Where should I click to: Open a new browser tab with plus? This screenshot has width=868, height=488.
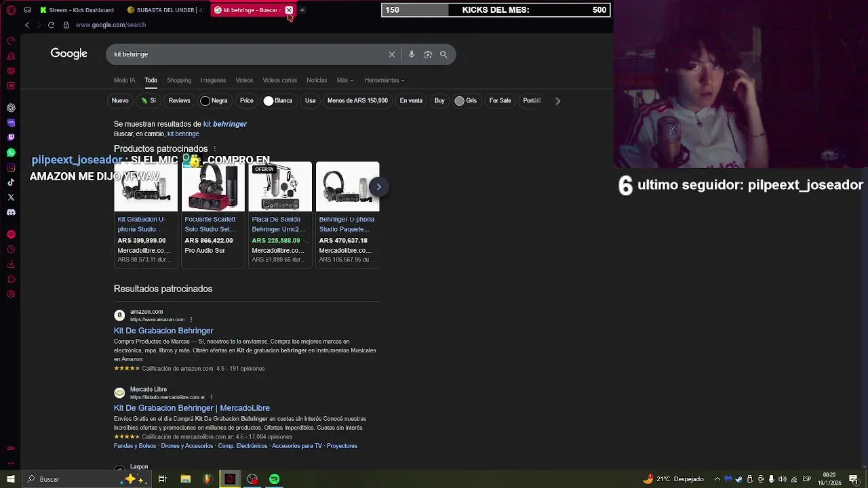[x=302, y=10]
